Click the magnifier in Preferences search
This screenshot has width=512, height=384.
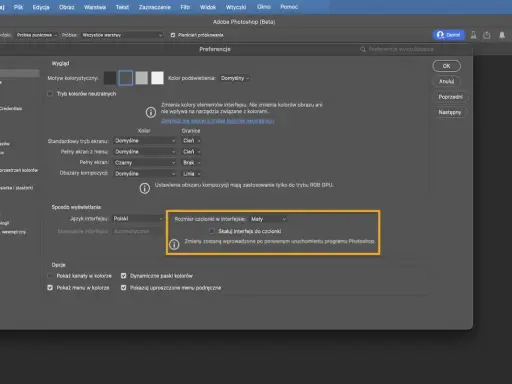pyautogui.click(x=363, y=49)
